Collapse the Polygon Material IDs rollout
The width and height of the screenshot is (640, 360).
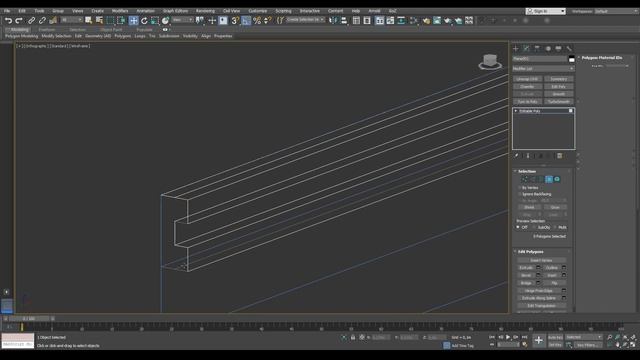coord(602,58)
